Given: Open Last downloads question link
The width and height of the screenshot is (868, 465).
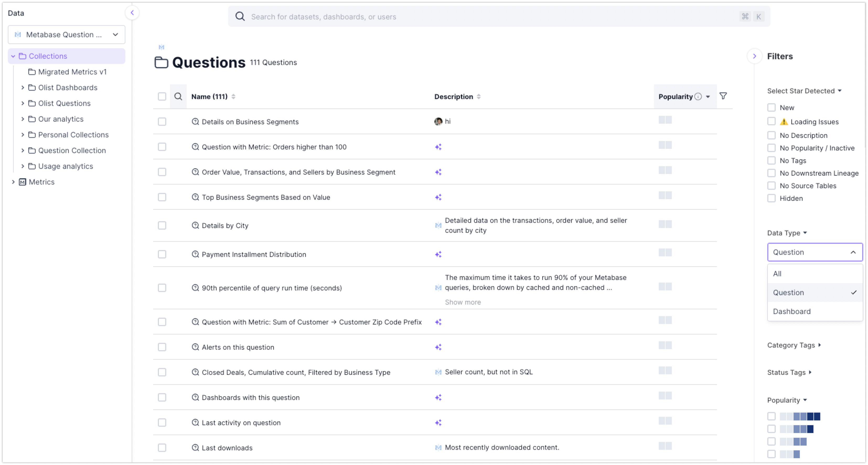Looking at the screenshot, I should 227,448.
